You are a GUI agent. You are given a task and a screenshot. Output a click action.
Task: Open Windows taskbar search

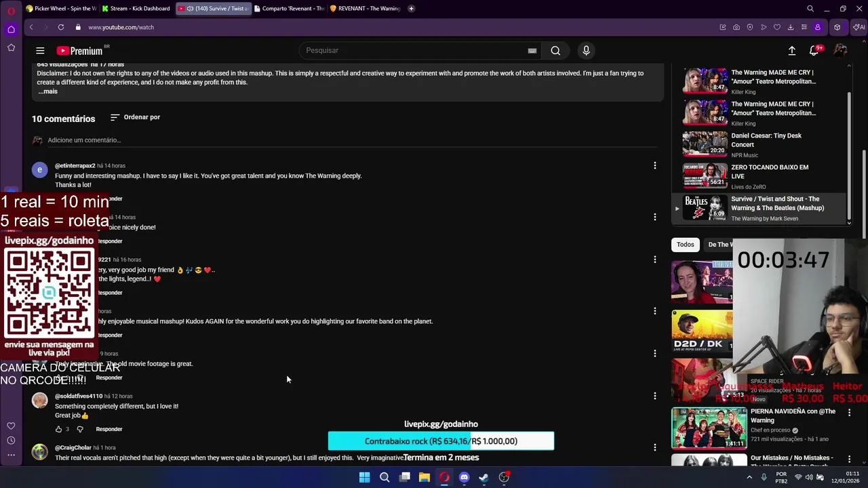[x=384, y=477]
